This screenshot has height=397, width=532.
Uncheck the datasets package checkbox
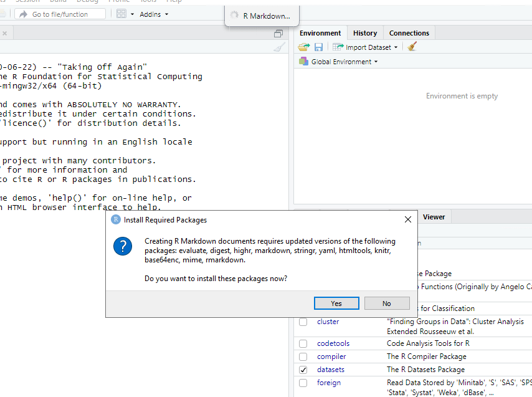[303, 370]
